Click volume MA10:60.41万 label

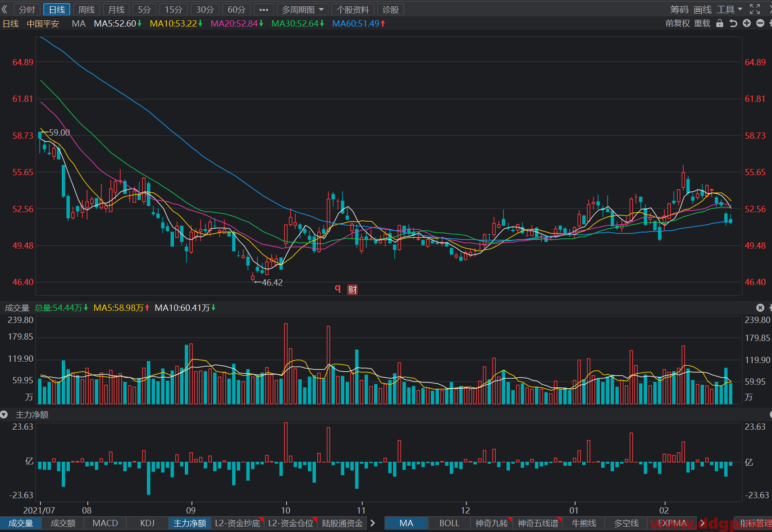(185, 308)
